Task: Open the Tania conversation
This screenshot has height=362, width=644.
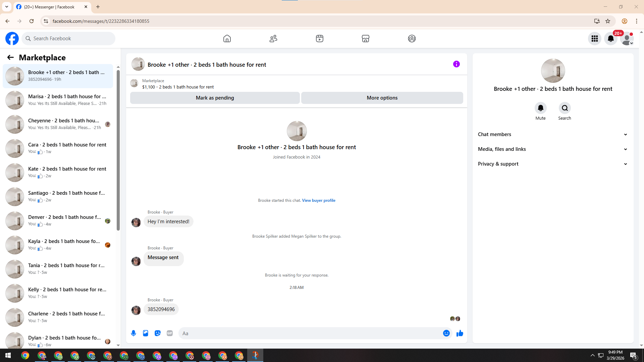Action: [x=58, y=269]
